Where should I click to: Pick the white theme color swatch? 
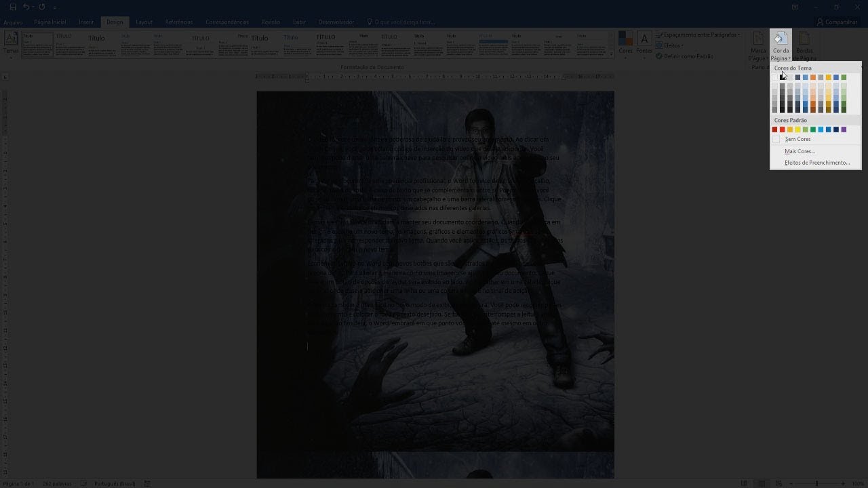click(x=774, y=77)
